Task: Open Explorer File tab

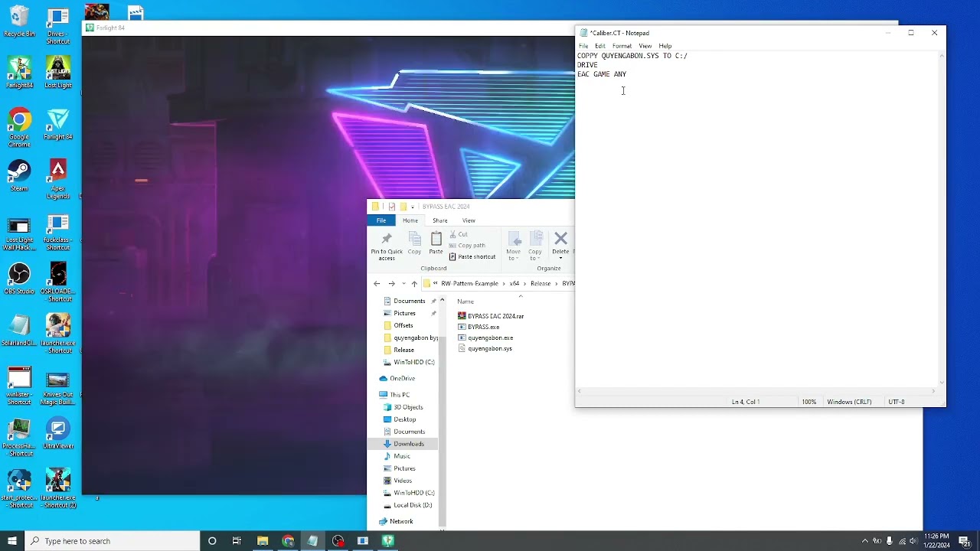Action: click(381, 220)
